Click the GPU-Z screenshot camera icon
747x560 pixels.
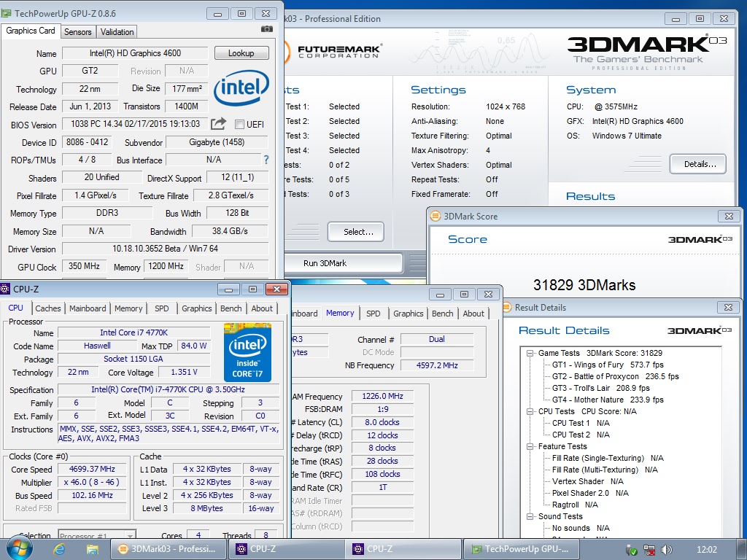click(x=267, y=29)
